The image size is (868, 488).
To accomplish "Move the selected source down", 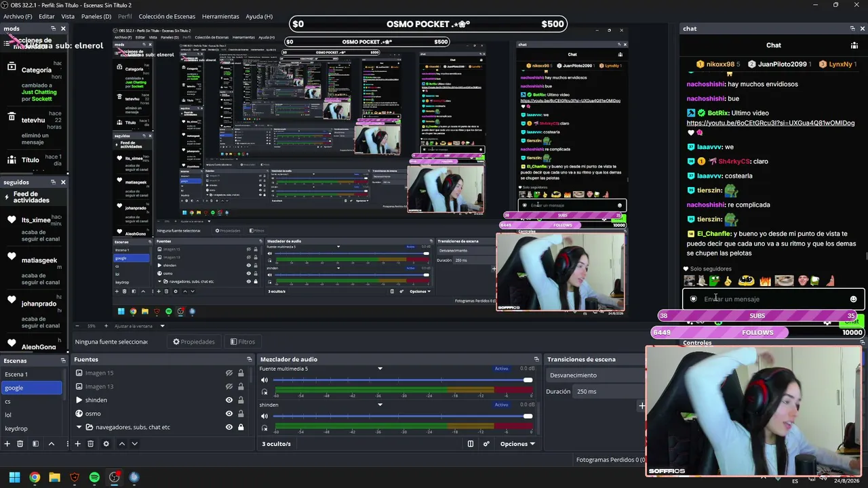I will point(134,444).
